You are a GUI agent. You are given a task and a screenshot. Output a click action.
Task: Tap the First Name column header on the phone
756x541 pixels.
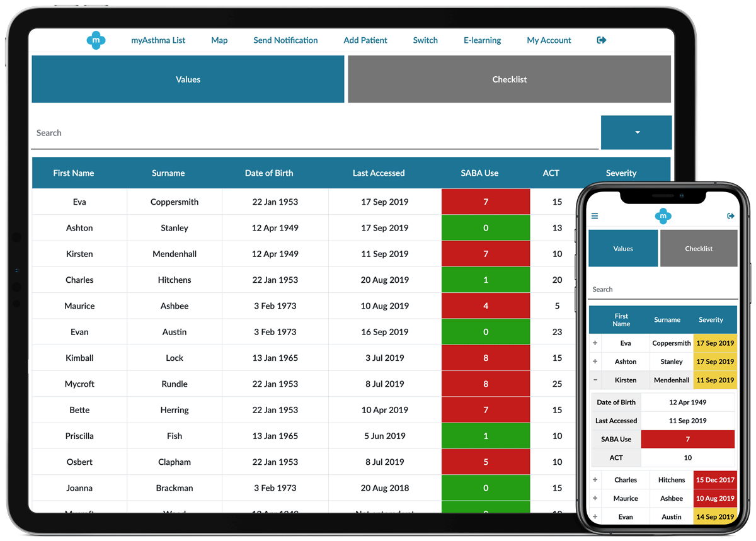click(x=621, y=320)
